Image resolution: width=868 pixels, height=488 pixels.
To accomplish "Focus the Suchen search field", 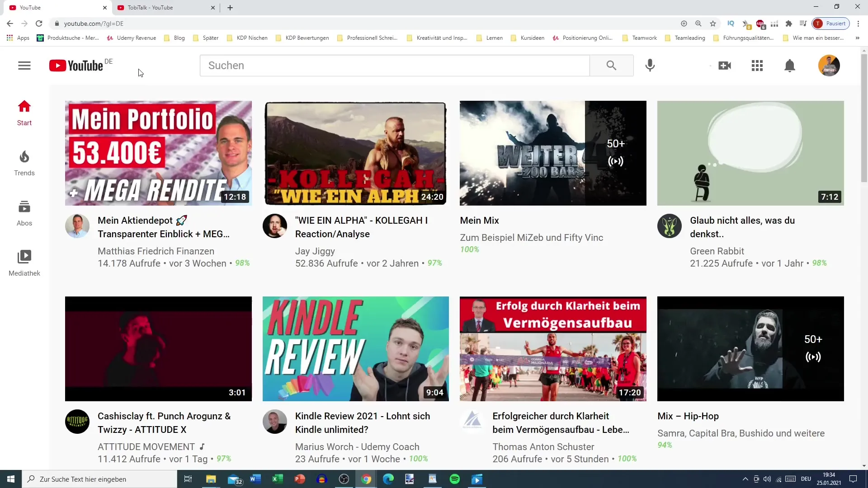I will (395, 66).
